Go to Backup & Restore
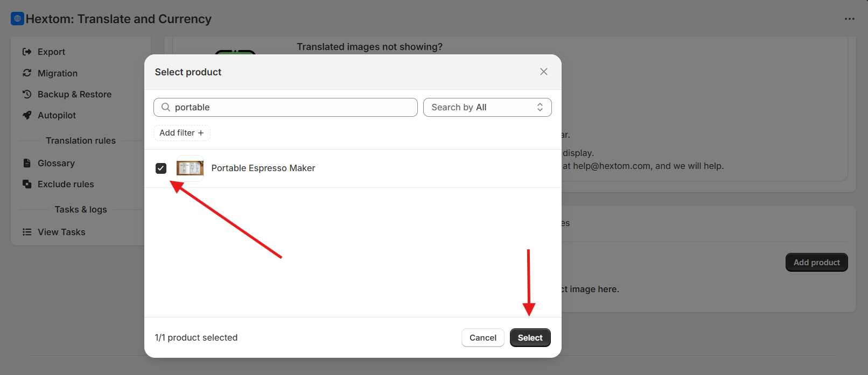 (74, 94)
